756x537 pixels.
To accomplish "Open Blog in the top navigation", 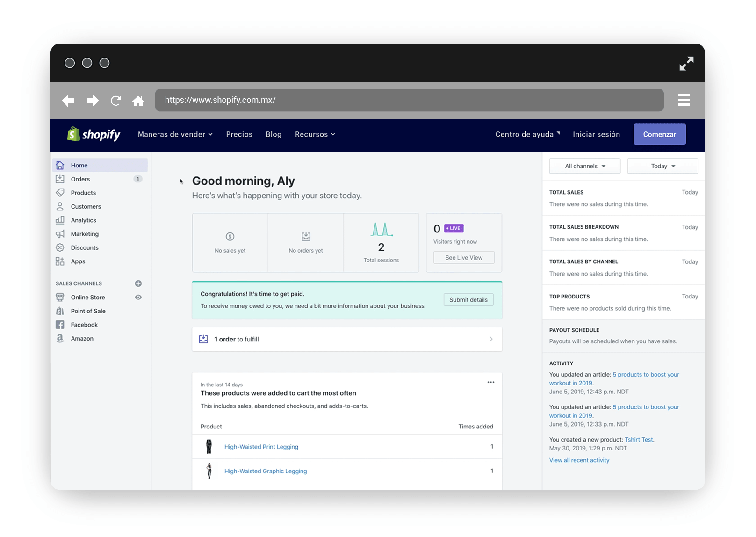I will tap(274, 134).
